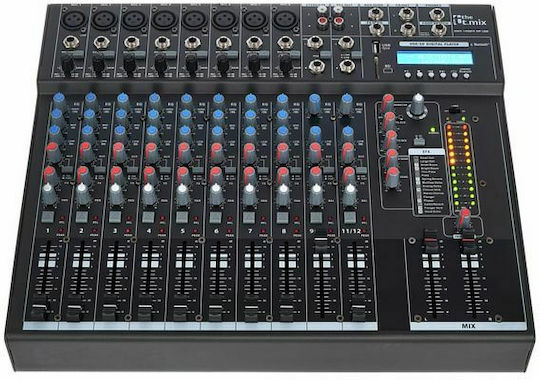Turn the channel 9 top blue knob
The height and width of the screenshot is (380, 540).
tap(314, 103)
